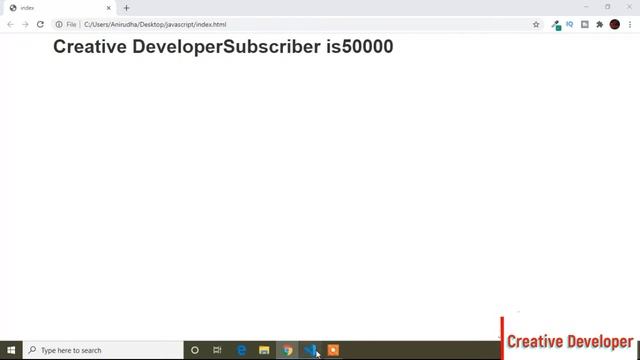The image size is (640, 360).
Task: Switch to Visual Studio Code in taskbar
Action: (x=310, y=350)
